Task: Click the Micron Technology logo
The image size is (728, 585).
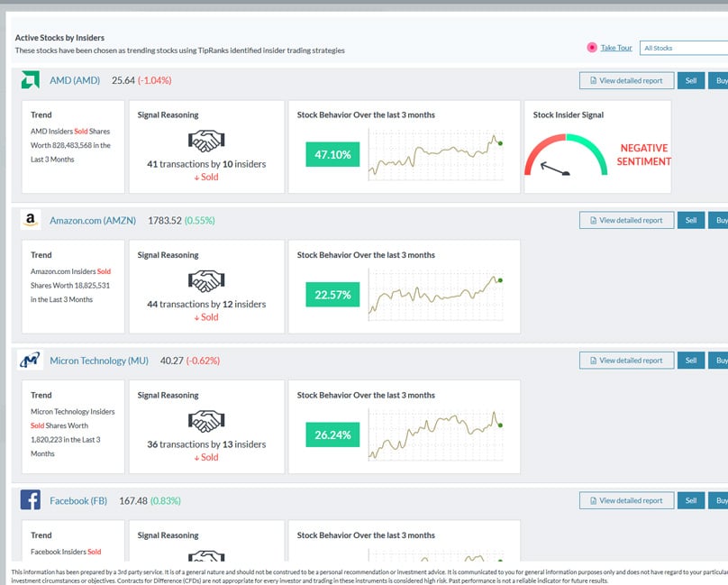Action: click(30, 361)
